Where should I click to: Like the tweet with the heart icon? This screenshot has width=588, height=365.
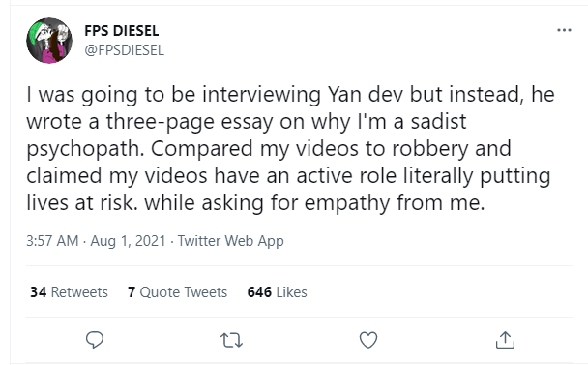click(368, 340)
